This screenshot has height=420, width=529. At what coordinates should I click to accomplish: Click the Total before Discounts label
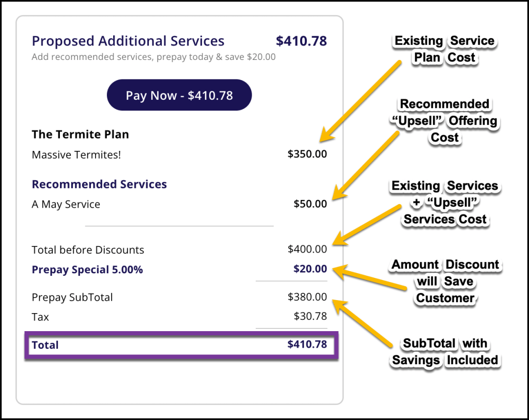pos(88,250)
